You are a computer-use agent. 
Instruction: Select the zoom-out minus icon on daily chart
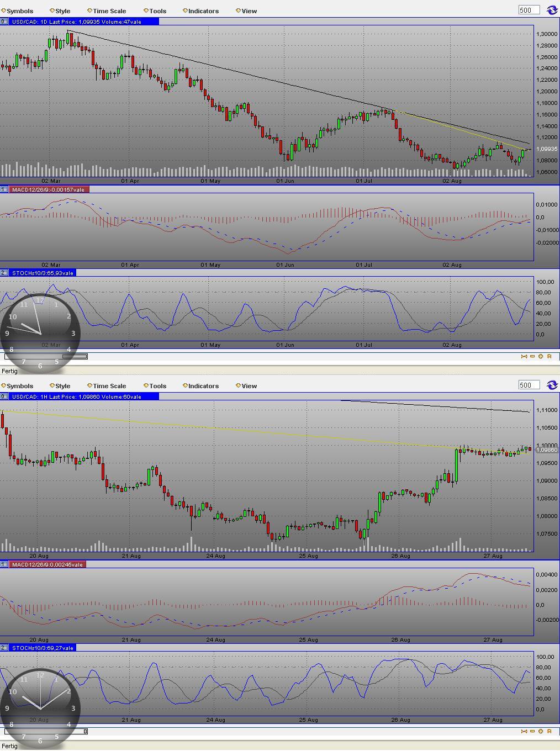(x=532, y=356)
